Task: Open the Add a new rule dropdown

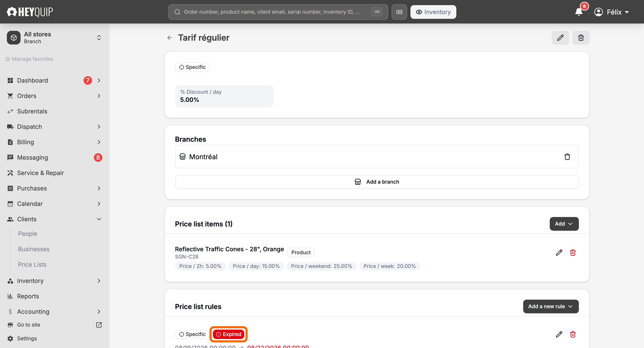Action: 551,306
